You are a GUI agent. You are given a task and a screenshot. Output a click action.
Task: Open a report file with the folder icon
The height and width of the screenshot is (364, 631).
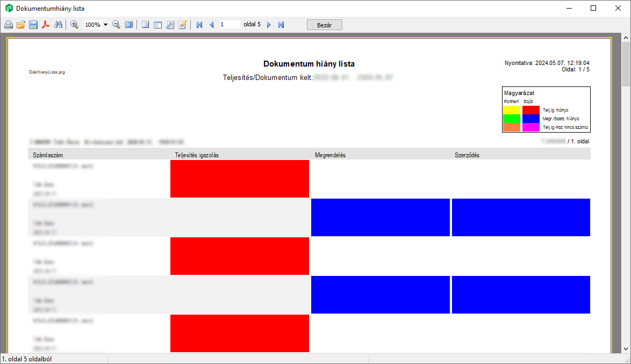click(21, 25)
